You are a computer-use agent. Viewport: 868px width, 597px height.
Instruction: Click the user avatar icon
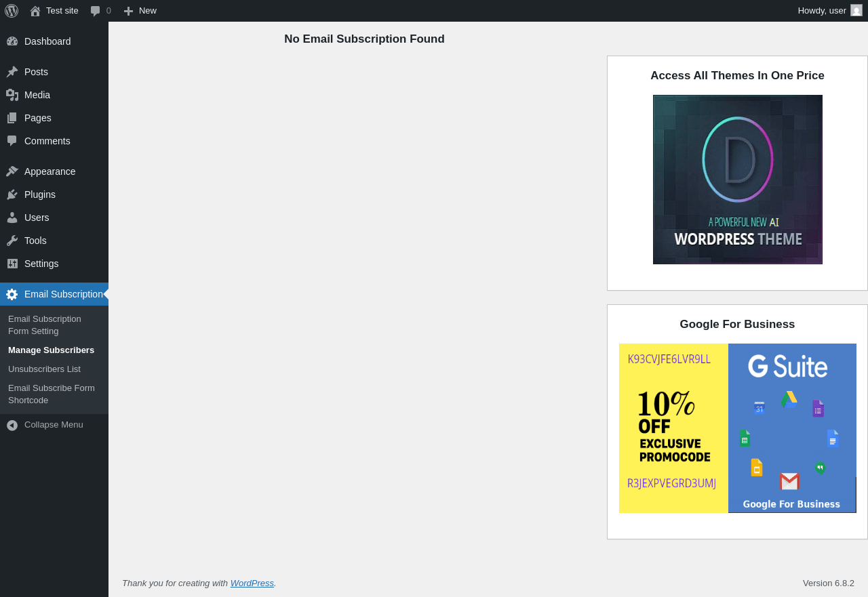coord(856,10)
